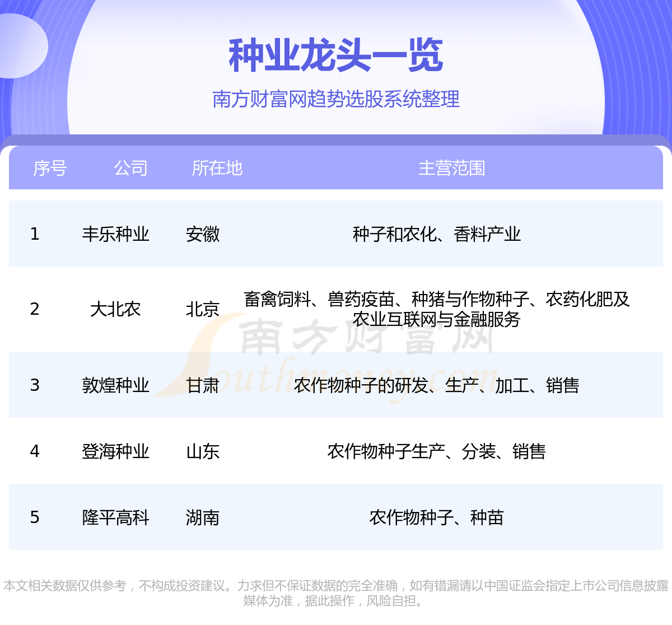This screenshot has height=625, width=672.
Task: Select company name 丰乐种业
Action: pyautogui.click(x=116, y=234)
